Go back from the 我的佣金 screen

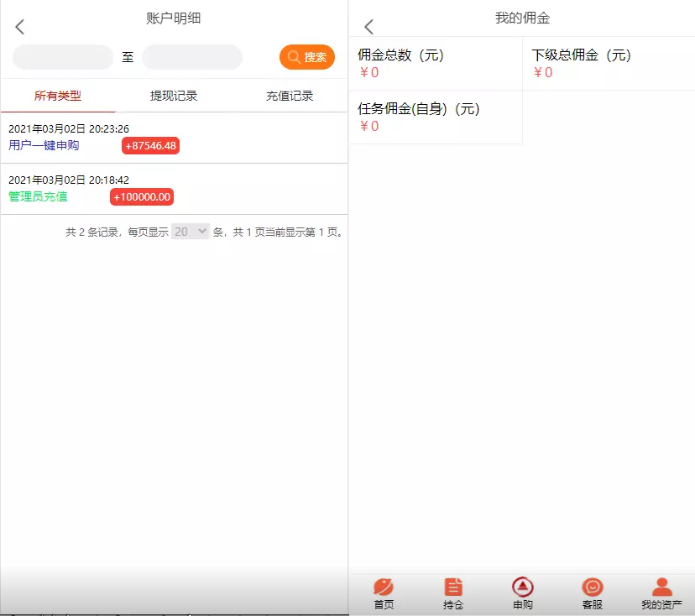(368, 27)
